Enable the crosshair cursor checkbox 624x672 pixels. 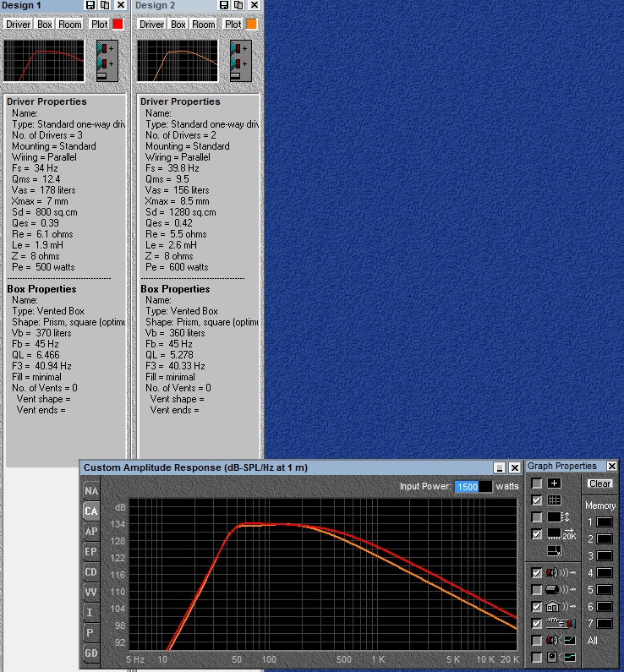tap(537, 484)
